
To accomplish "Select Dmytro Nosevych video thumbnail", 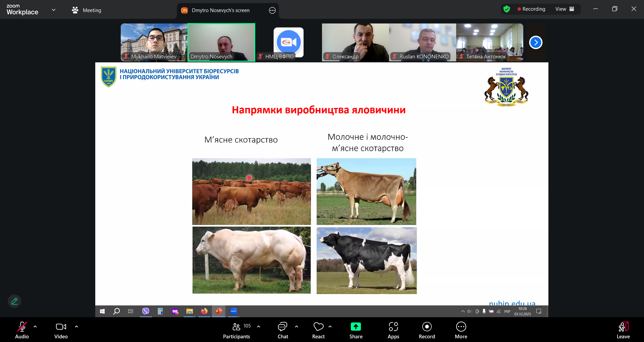I will tap(221, 42).
